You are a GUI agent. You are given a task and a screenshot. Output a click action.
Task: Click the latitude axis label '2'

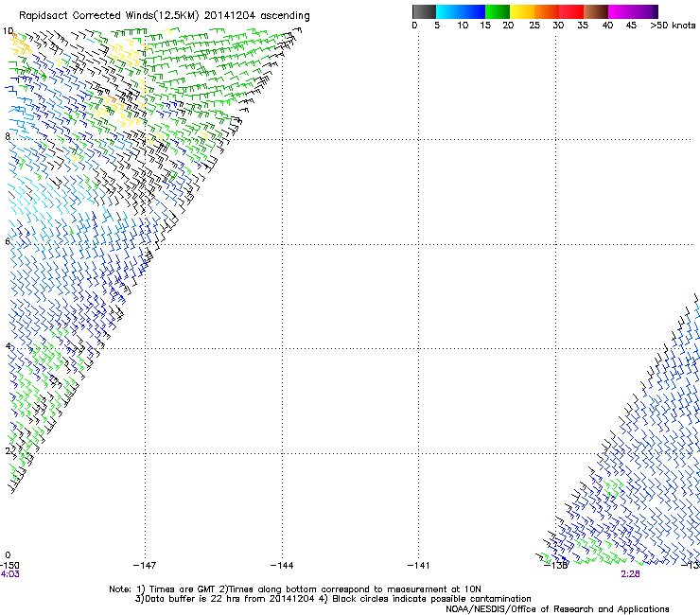click(x=8, y=450)
